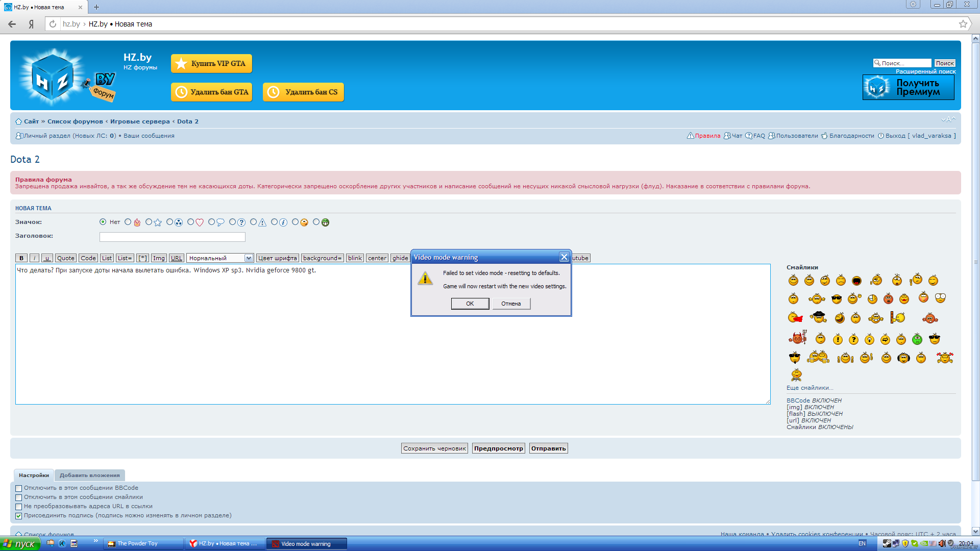The image size is (980, 551).
Task: Select the flame topic icon radio button
Action: pos(128,222)
